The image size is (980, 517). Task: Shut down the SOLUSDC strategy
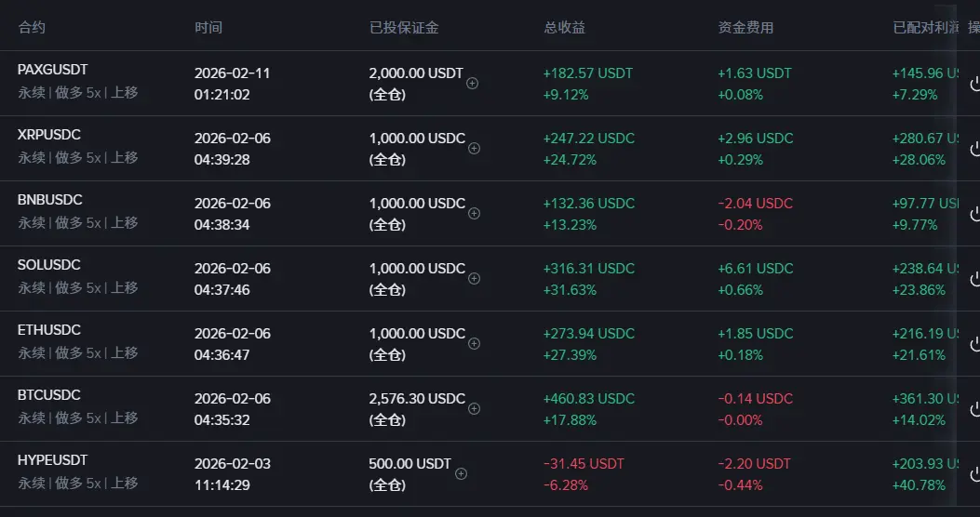pyautogui.click(x=974, y=279)
